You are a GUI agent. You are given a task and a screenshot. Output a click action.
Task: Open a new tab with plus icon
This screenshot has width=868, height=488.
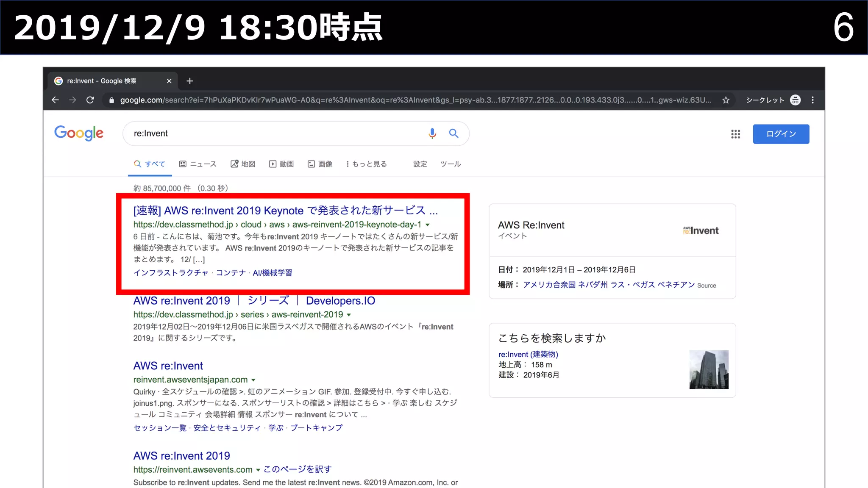click(x=190, y=81)
